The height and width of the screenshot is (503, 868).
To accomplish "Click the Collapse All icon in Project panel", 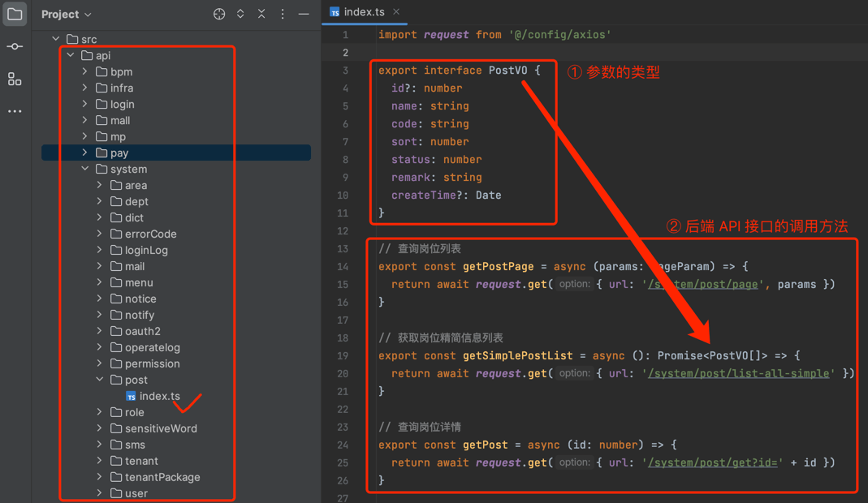I will coord(261,14).
